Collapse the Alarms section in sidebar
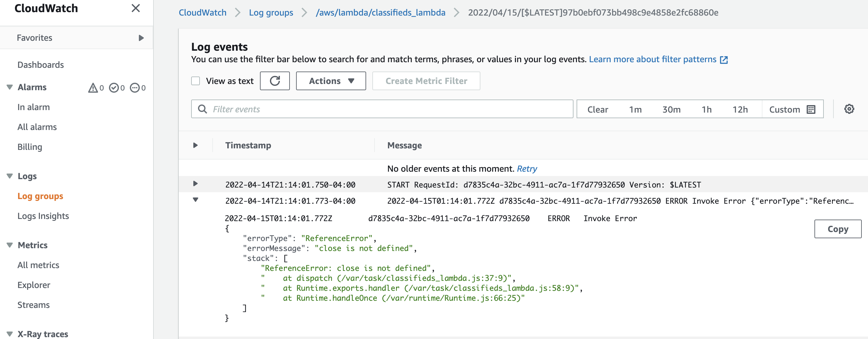The image size is (868, 339). pos(9,87)
